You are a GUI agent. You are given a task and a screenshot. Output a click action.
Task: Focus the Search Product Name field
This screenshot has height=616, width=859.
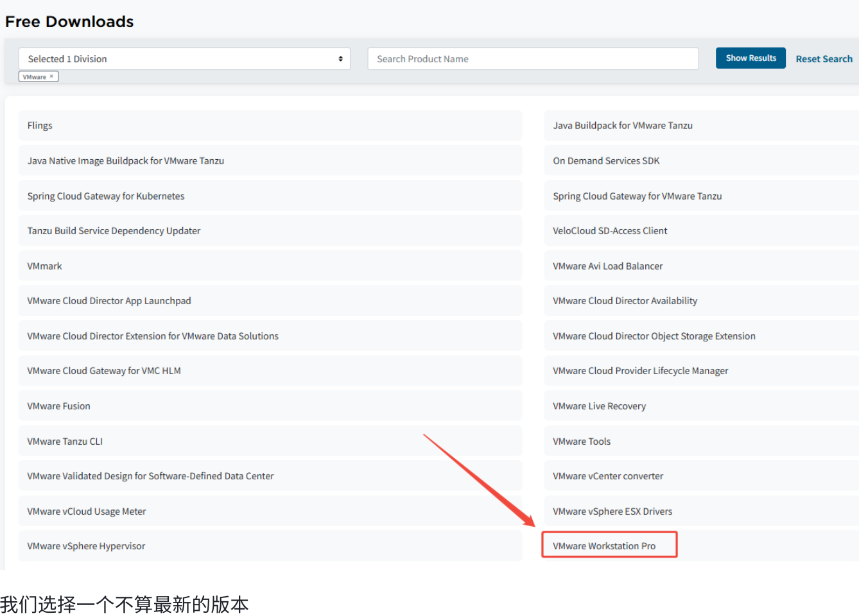[x=533, y=59]
